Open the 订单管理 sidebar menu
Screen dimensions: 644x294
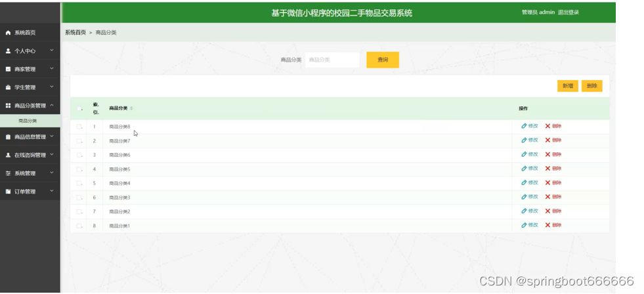pyautogui.click(x=30, y=192)
